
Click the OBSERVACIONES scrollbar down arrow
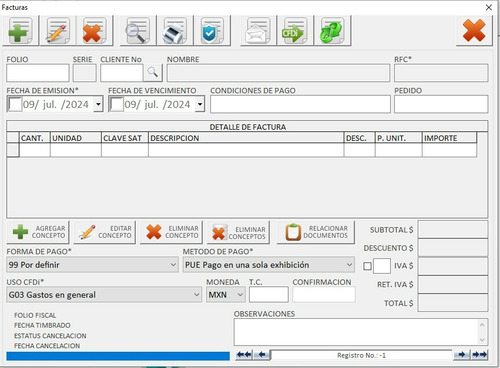pyautogui.click(x=482, y=340)
